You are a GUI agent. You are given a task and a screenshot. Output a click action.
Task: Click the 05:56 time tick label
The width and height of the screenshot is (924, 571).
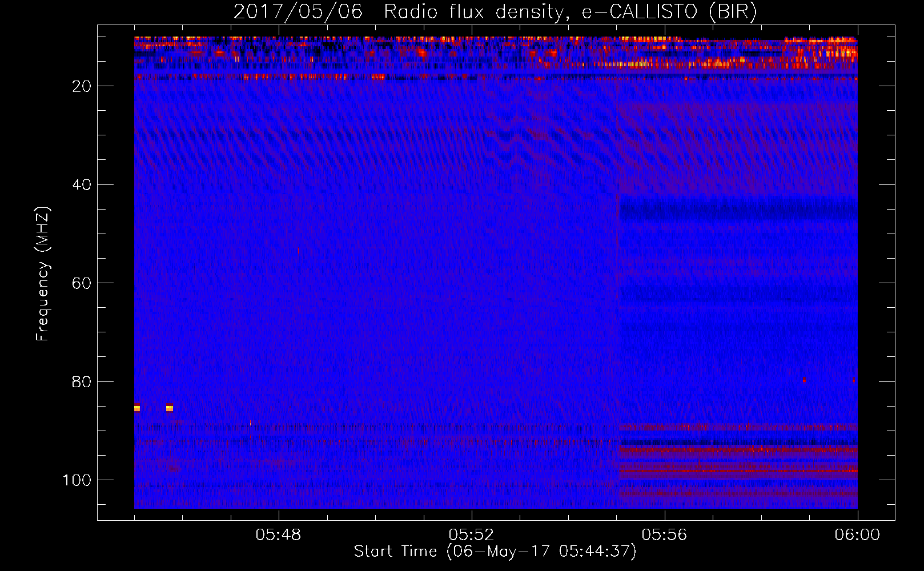[664, 535]
